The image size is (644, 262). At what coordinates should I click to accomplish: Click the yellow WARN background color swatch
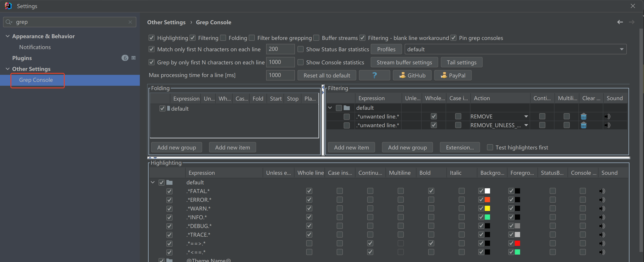(x=487, y=208)
